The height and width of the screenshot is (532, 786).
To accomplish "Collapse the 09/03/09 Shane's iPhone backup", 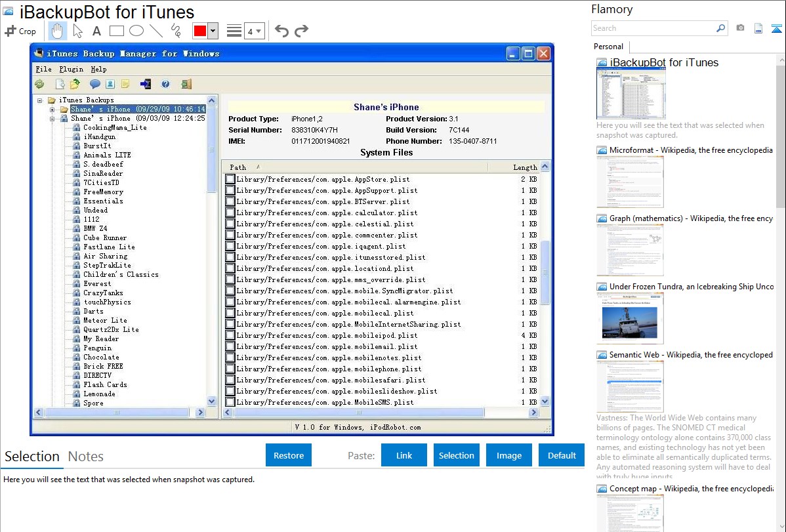I will click(x=52, y=119).
